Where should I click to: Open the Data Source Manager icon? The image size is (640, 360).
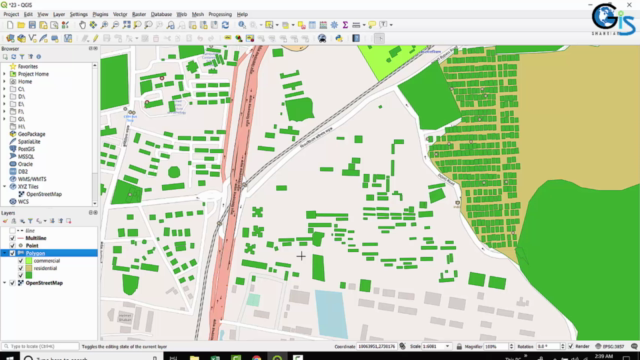click(10, 38)
